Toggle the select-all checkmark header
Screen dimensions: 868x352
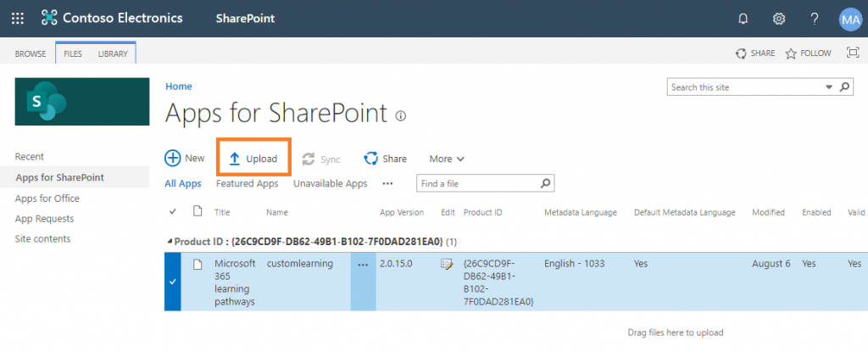coord(173,211)
